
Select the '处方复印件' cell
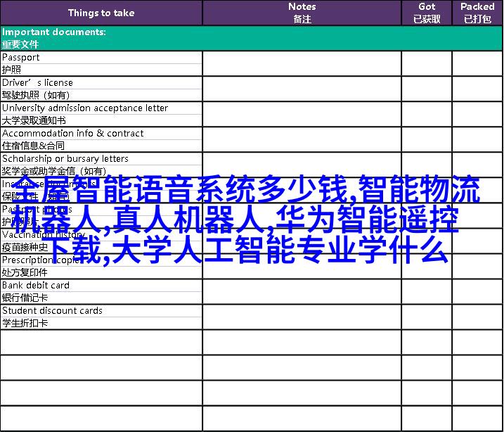[101, 272]
